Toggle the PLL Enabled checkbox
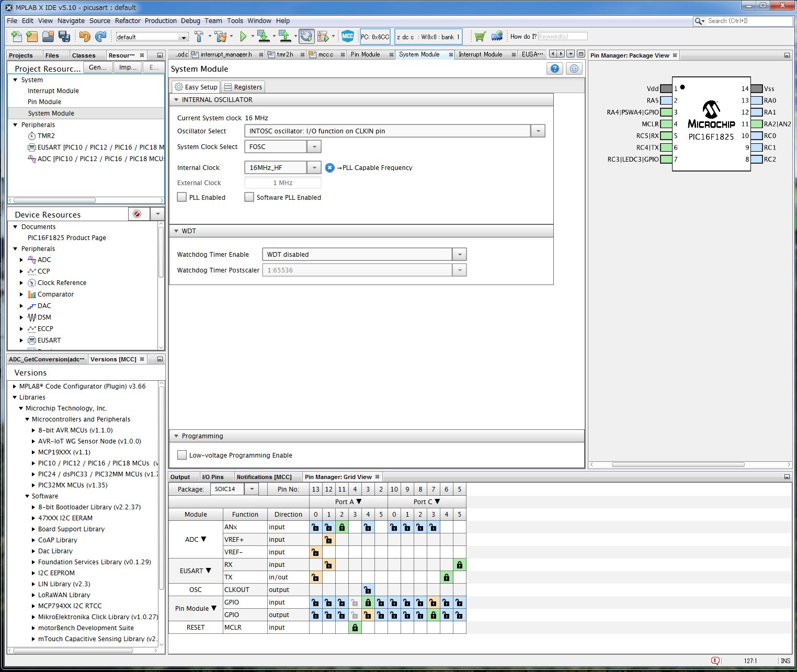The height and width of the screenshot is (672, 797). click(182, 197)
